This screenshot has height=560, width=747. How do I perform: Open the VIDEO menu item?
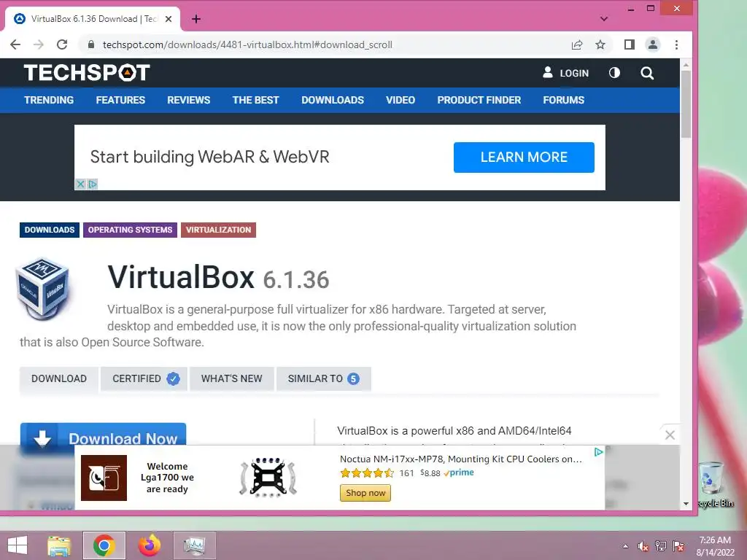click(400, 100)
